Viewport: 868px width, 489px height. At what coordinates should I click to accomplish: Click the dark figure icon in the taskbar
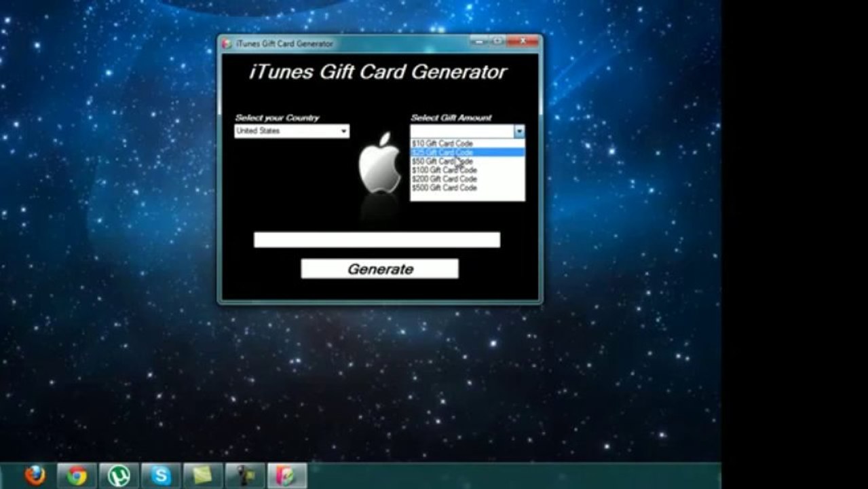pyautogui.click(x=245, y=475)
